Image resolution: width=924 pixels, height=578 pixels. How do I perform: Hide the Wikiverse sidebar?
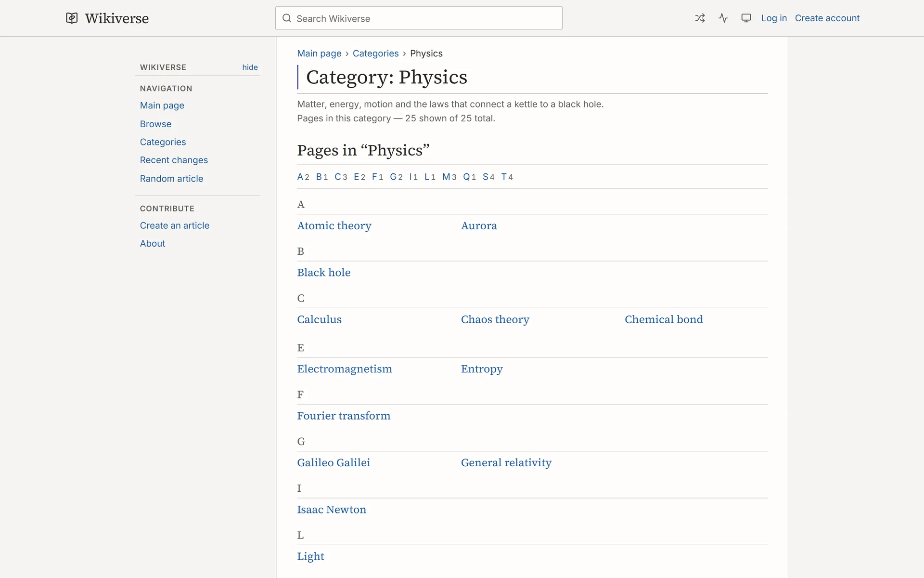pyautogui.click(x=250, y=67)
